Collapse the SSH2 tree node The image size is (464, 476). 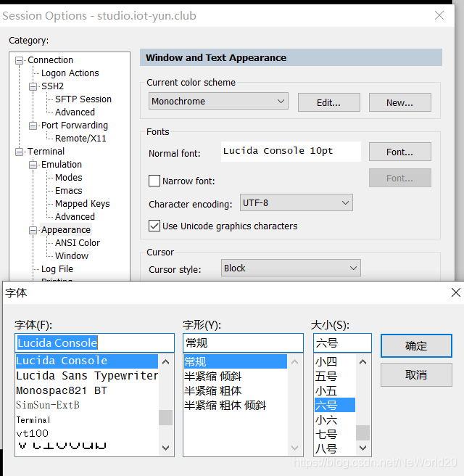click(x=33, y=86)
